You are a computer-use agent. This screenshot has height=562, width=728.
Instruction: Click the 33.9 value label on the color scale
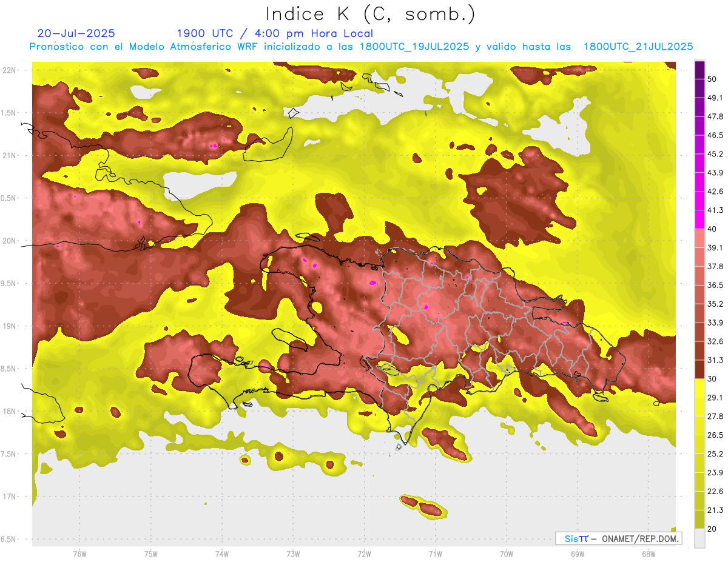pyautogui.click(x=715, y=322)
